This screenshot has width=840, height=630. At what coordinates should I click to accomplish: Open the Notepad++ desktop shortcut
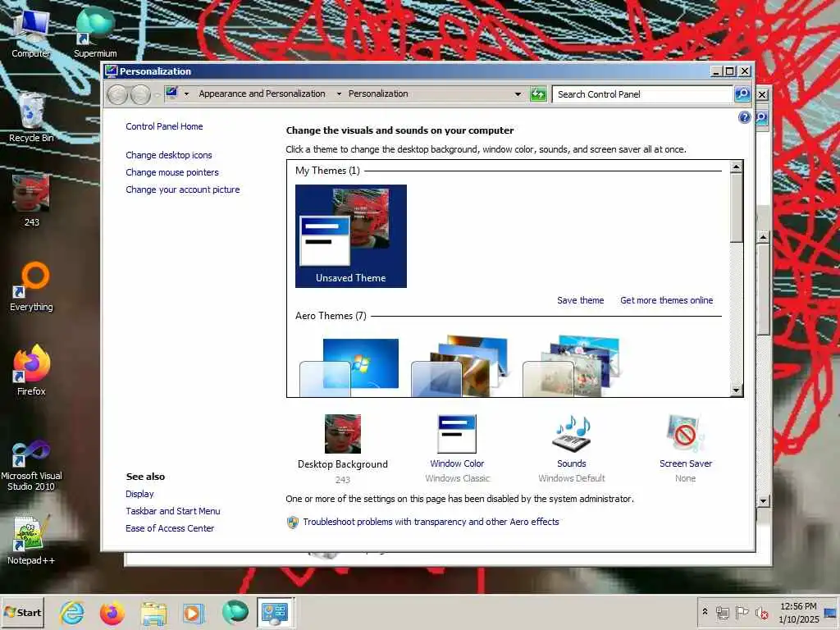pyautogui.click(x=31, y=540)
